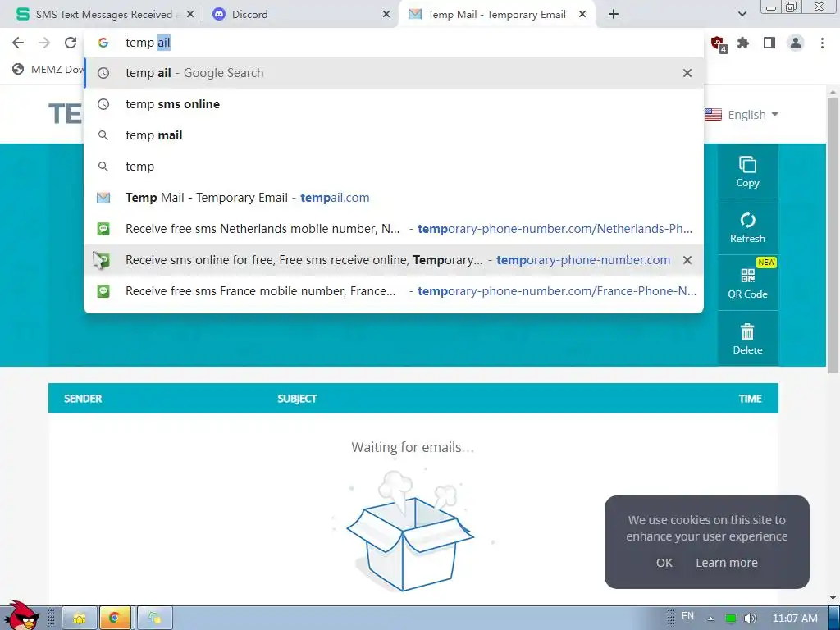Click the Refresh icon in the sidebar

[747, 227]
